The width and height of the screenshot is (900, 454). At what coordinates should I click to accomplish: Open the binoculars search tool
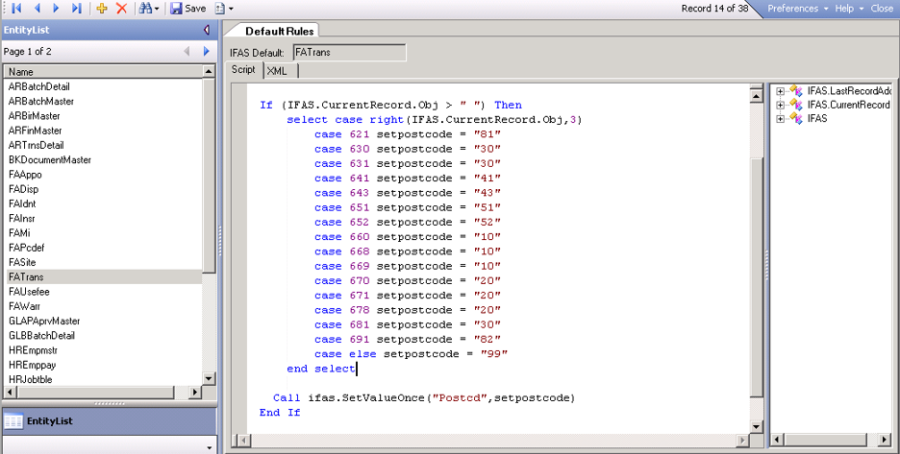coord(147,8)
